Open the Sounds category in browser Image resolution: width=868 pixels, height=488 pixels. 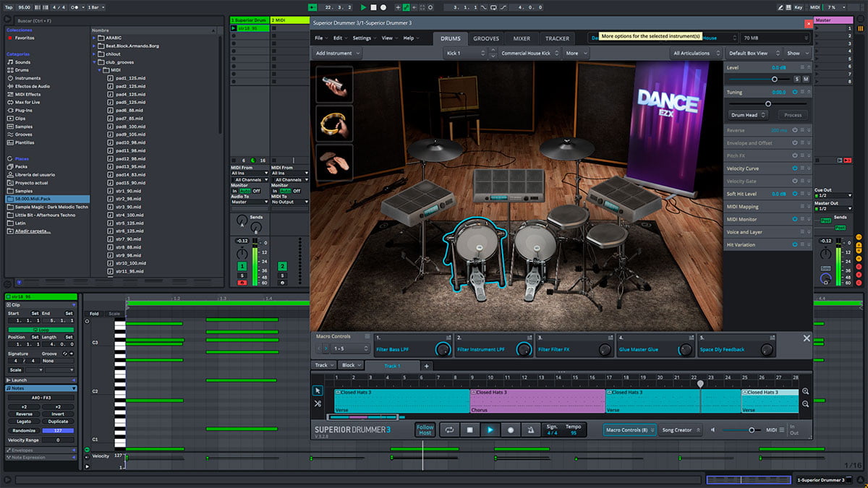point(22,62)
